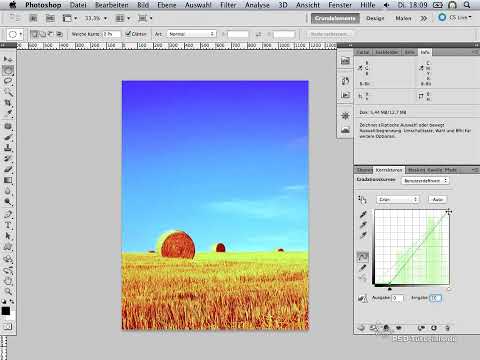Select the Eraser tool
480x360 pixels.
8,170
